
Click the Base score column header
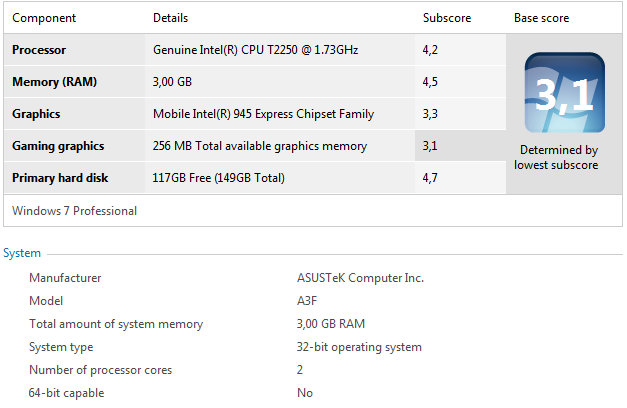point(542,18)
